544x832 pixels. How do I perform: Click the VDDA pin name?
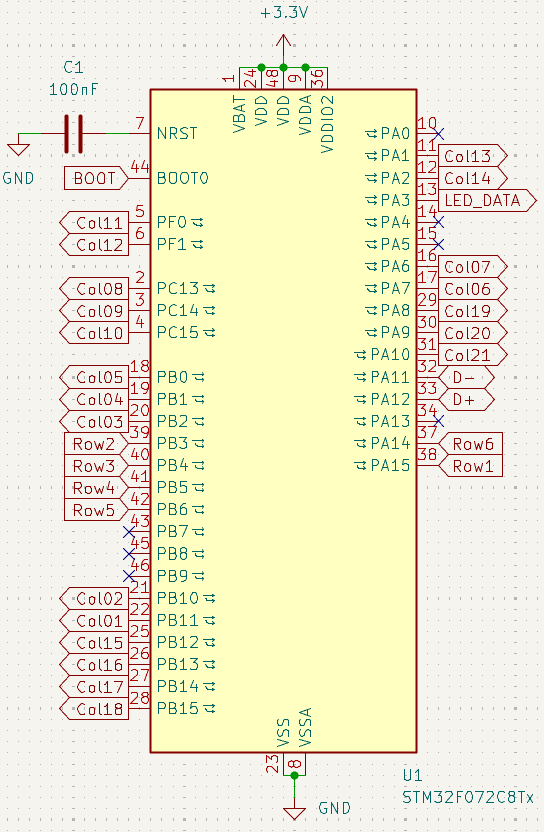(305, 115)
